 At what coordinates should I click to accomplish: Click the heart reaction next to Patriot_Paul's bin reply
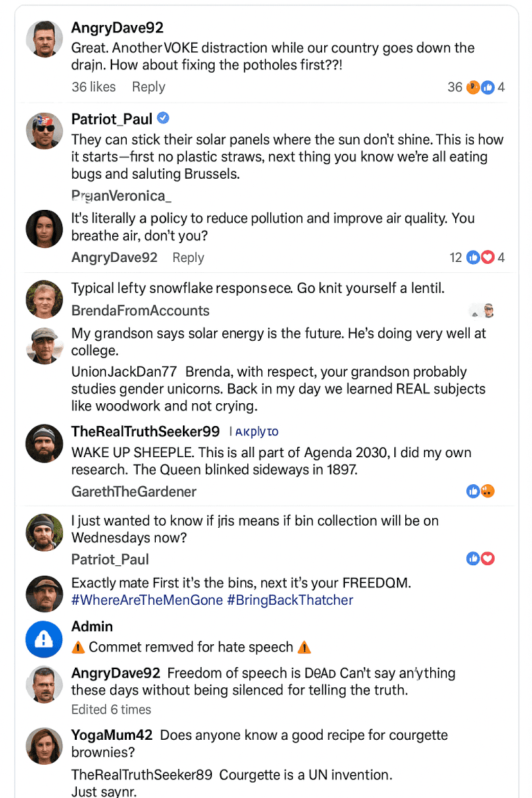488,558
